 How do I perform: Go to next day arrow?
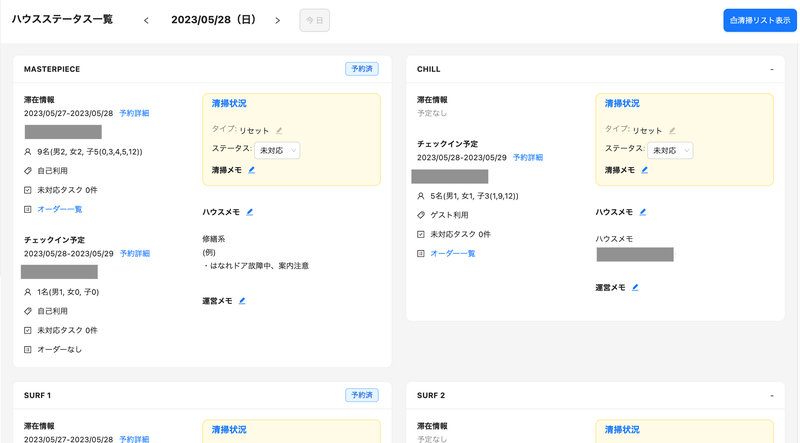pos(278,20)
